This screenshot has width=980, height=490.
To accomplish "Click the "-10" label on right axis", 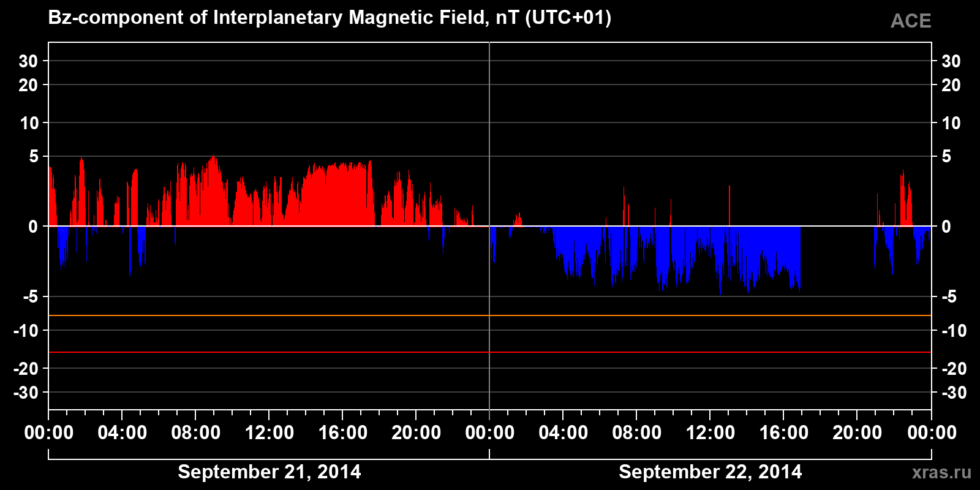I will pos(954,331).
